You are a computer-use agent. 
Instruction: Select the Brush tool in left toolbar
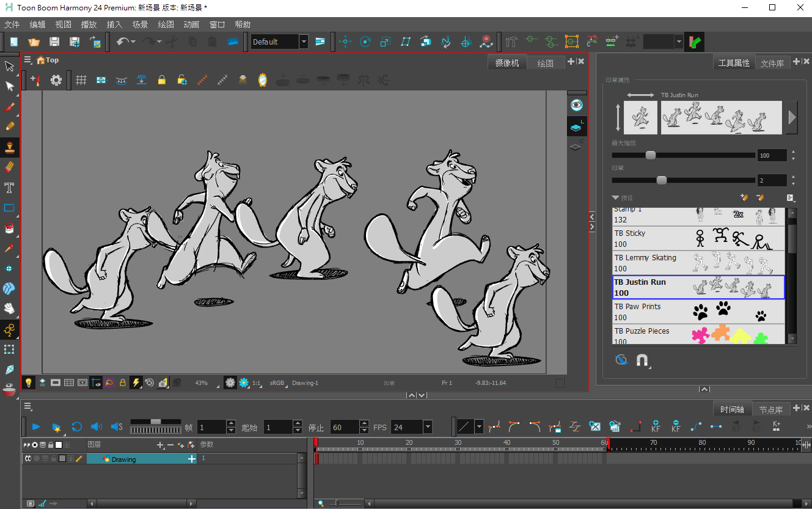pos(9,106)
